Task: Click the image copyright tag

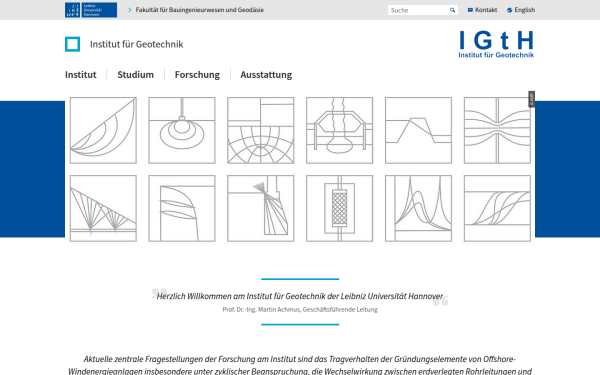Action: point(532,99)
